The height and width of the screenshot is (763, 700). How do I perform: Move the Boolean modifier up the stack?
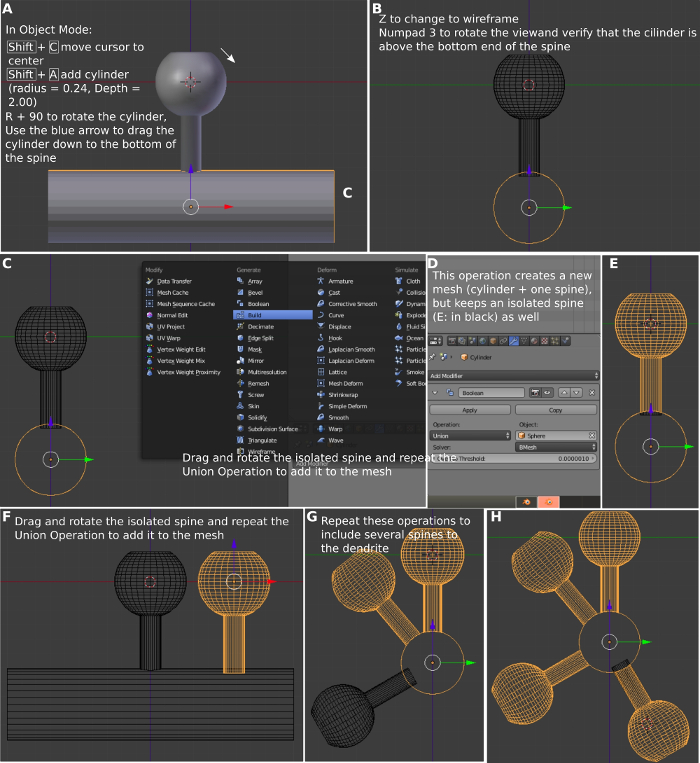tap(564, 393)
